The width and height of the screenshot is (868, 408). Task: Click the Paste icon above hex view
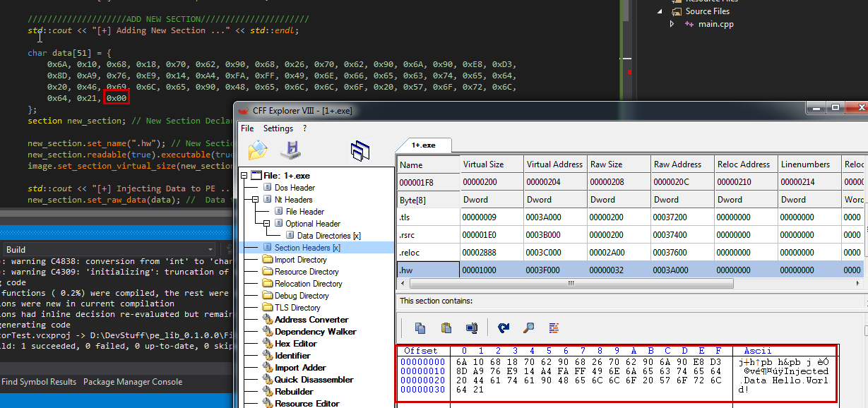(446, 328)
